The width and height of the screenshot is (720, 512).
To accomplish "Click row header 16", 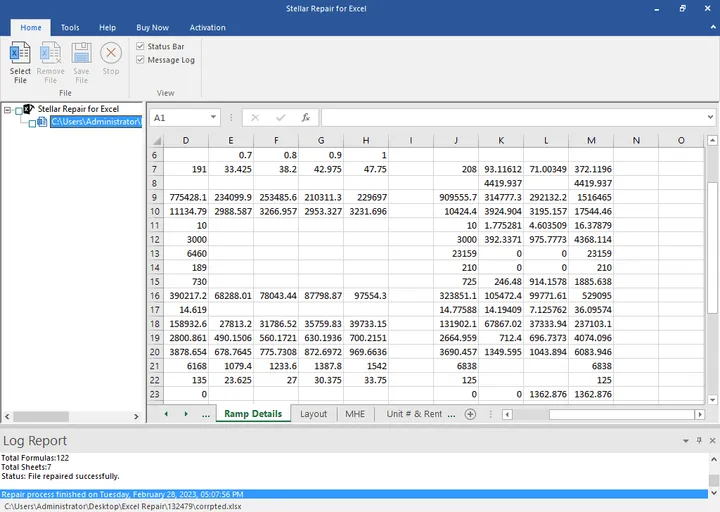I will point(155,296).
